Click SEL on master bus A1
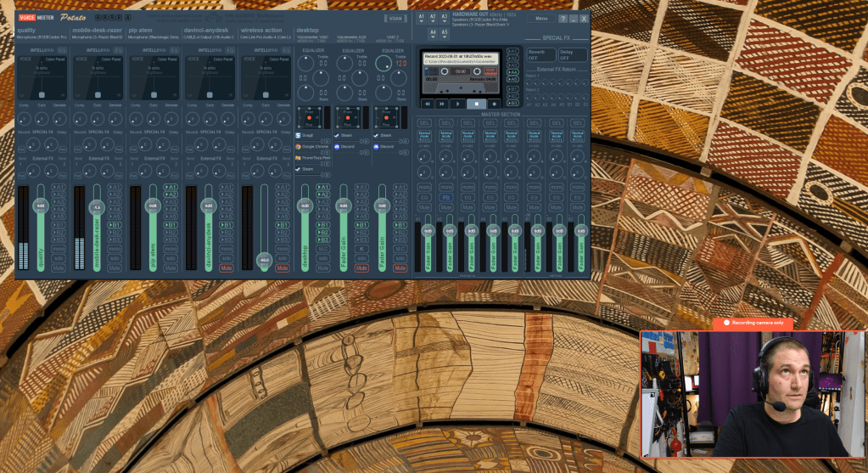 pos(424,123)
